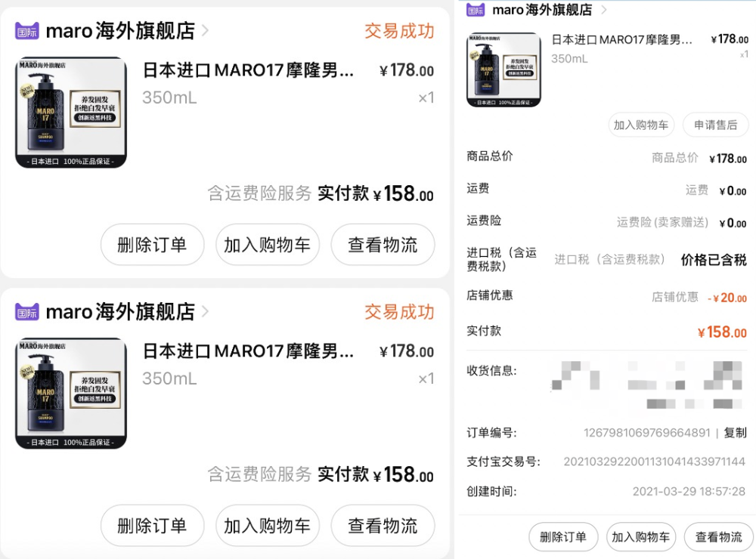Open product title 日本进口MARO17 in first order
Screen dimensions: 756x559
(248, 70)
